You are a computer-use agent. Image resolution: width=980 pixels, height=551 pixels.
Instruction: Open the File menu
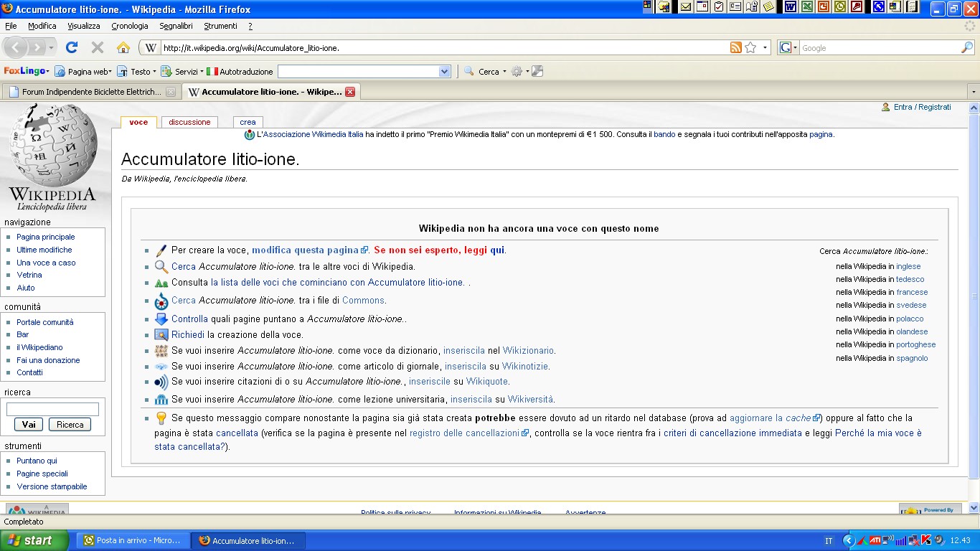pyautogui.click(x=11, y=26)
